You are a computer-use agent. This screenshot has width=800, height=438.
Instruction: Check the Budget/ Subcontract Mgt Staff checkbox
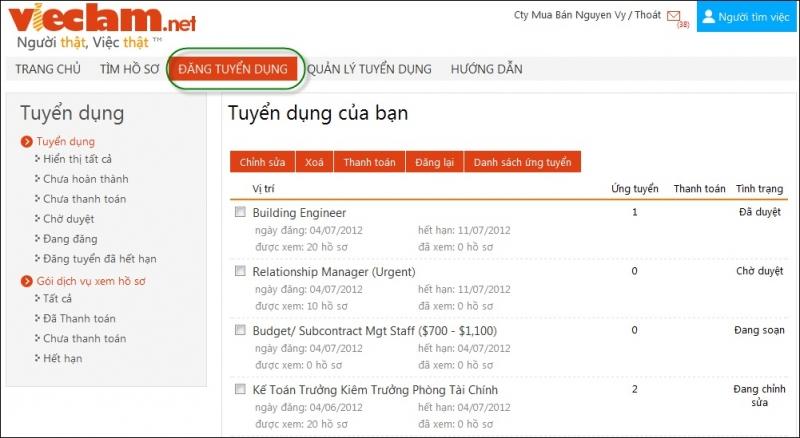[x=239, y=330]
